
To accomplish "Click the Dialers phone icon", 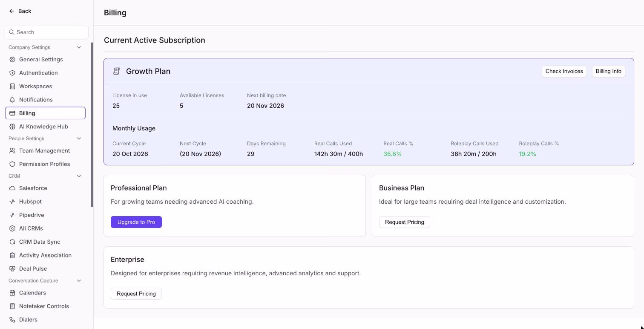I will coord(12,320).
